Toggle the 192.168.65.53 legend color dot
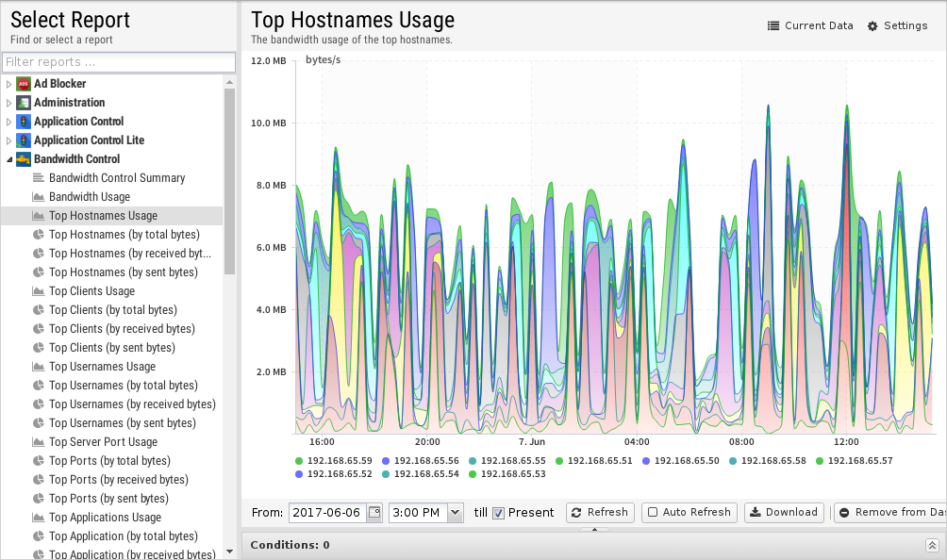Image resolution: width=947 pixels, height=560 pixels. click(473, 474)
